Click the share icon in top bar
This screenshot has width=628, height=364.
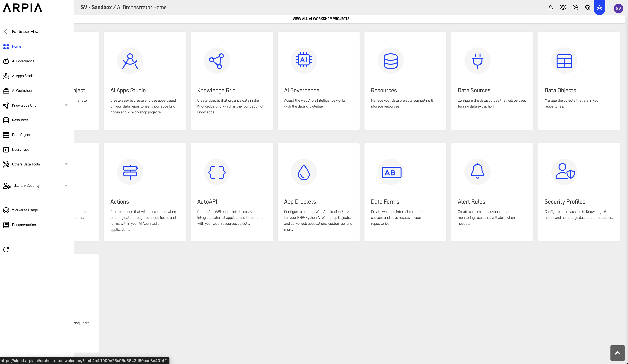click(575, 8)
